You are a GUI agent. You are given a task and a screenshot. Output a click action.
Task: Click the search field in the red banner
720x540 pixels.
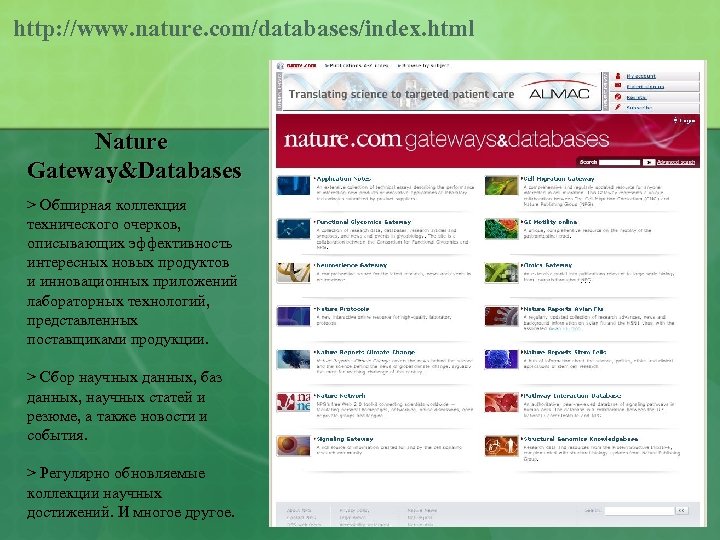point(619,162)
